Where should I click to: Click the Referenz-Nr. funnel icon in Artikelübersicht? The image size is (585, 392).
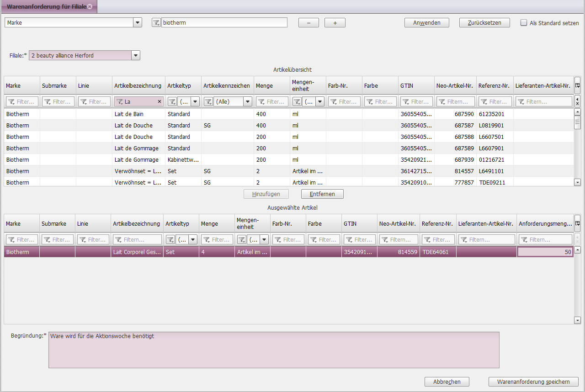click(484, 102)
